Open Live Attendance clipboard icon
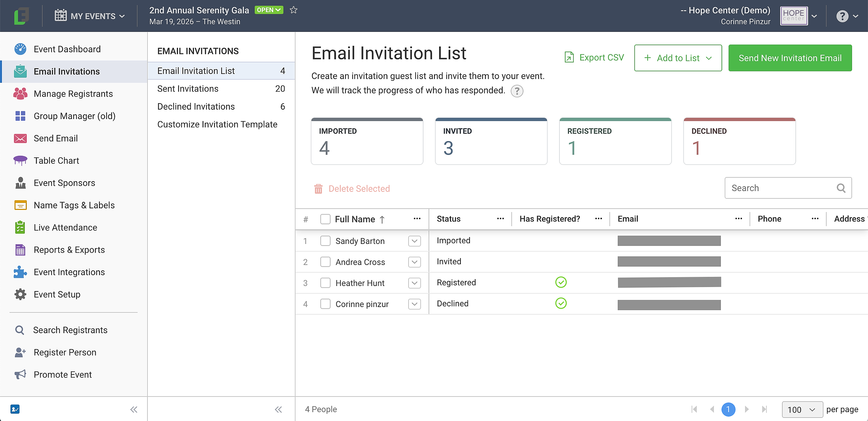Viewport: 868px width, 421px height. click(x=20, y=227)
